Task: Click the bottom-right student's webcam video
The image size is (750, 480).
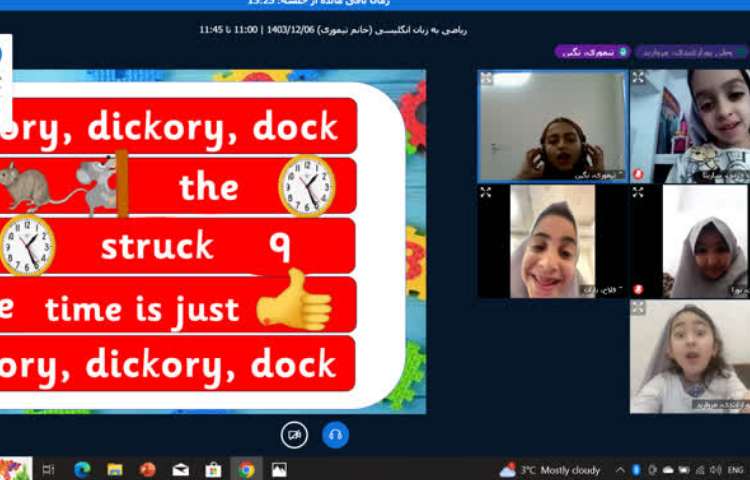Action: tap(690, 357)
